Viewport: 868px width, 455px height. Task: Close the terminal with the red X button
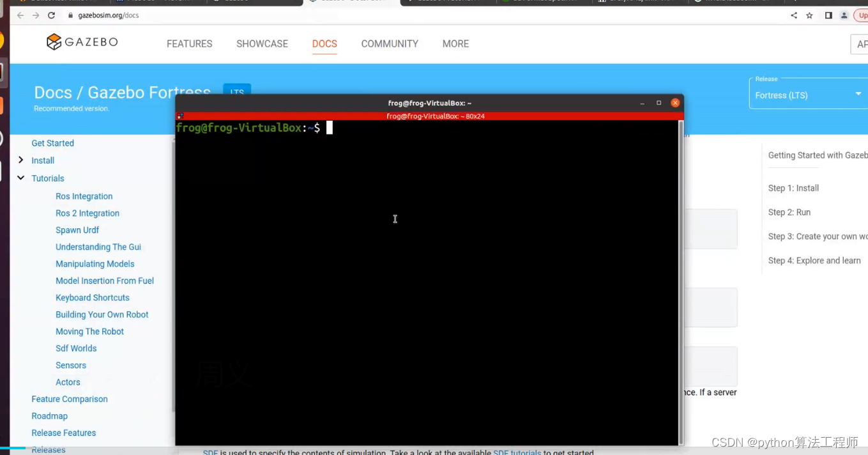675,103
